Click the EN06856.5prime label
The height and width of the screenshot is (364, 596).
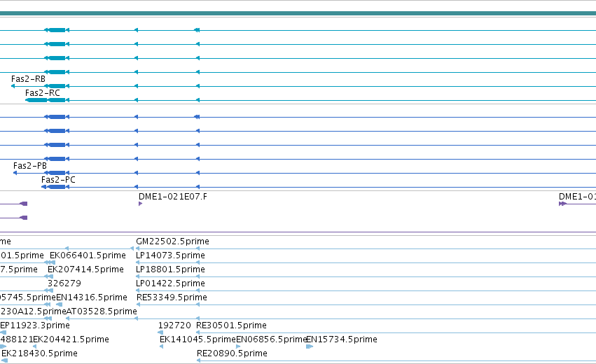(x=272, y=339)
